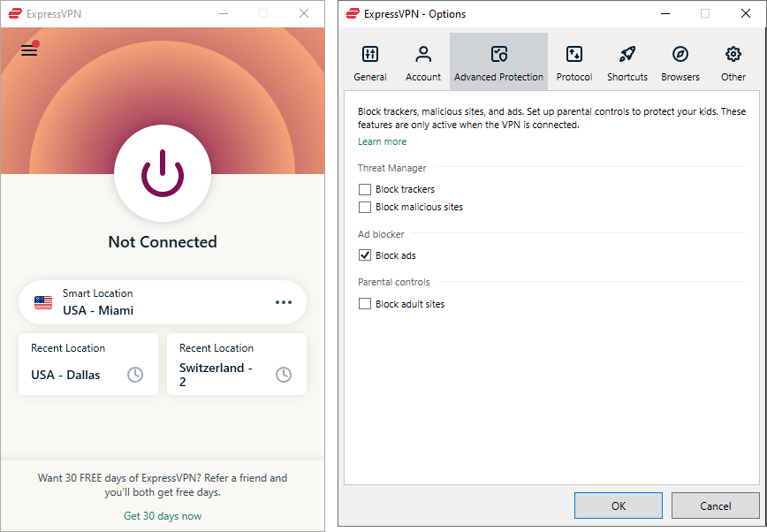Click the Parental controls section heading
The width and height of the screenshot is (767, 532).
click(394, 282)
